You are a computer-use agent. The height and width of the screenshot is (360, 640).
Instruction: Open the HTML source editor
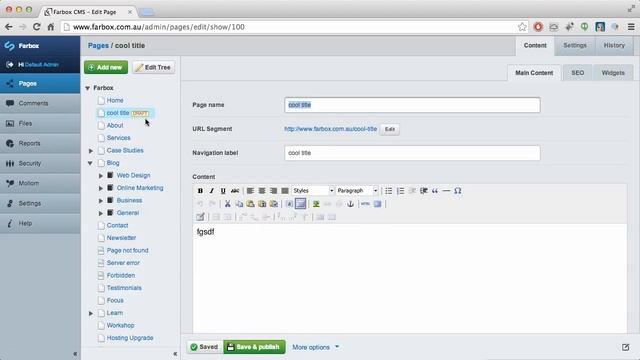point(365,204)
